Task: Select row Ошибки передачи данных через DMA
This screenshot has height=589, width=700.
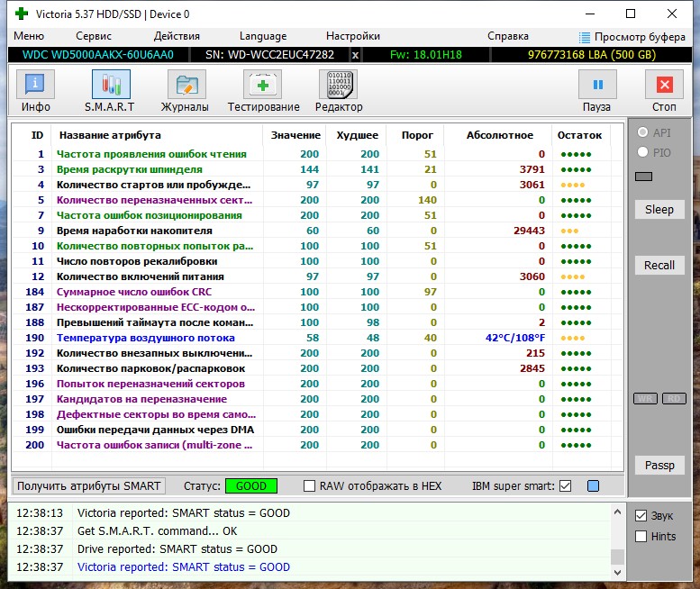Action: (317, 430)
